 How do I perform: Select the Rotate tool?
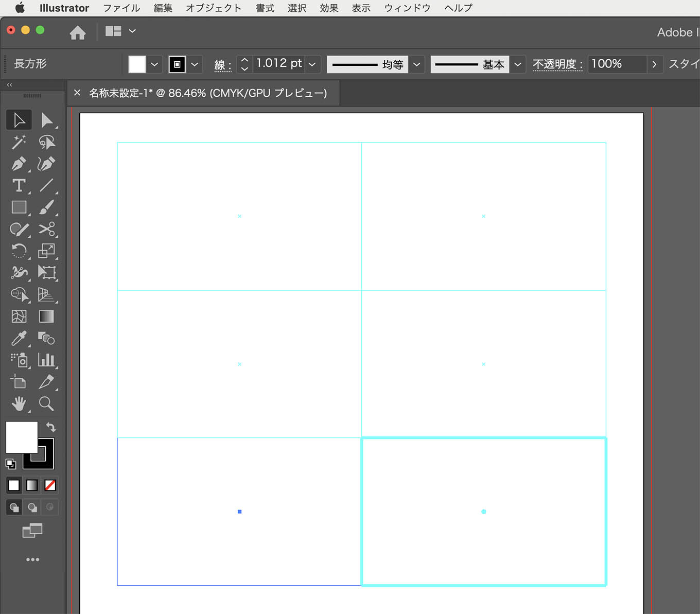point(19,251)
